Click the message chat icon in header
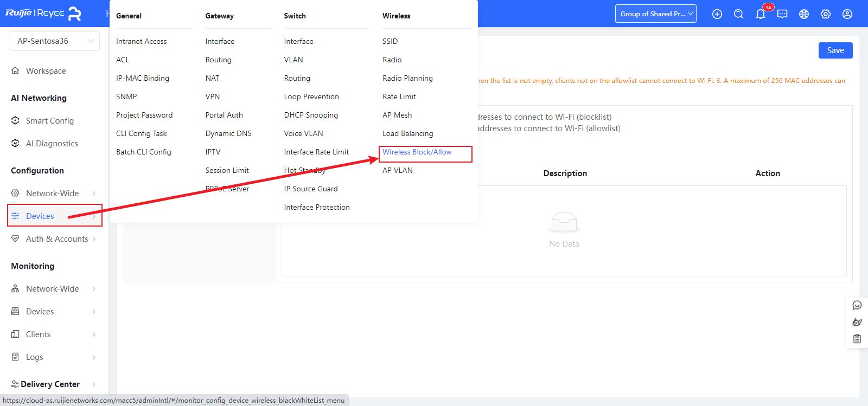 coord(782,14)
